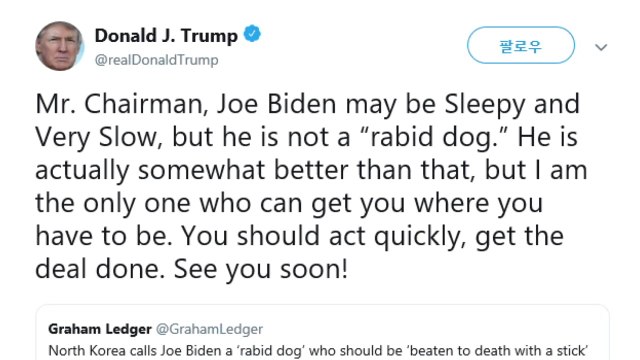Image resolution: width=640 pixels, height=360 pixels.
Task: Click 'Very Slow' in the tweet body
Action: coord(96,138)
